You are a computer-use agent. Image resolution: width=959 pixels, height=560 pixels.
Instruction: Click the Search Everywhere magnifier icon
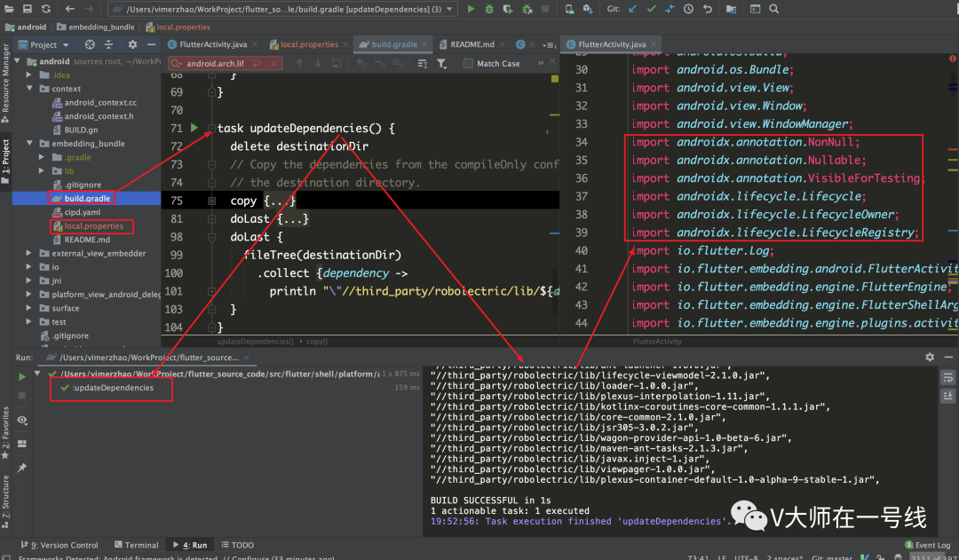[773, 9]
